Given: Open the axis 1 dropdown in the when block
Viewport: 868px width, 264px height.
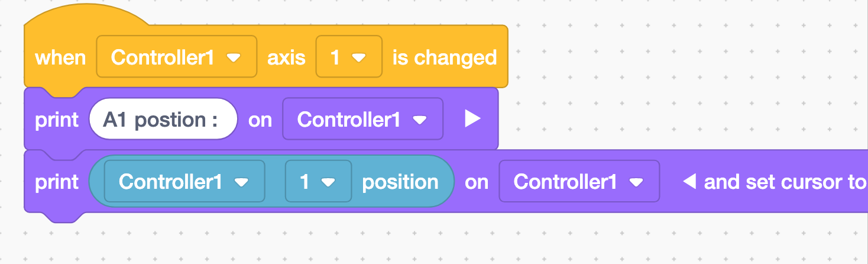Looking at the screenshot, I should point(349,56).
